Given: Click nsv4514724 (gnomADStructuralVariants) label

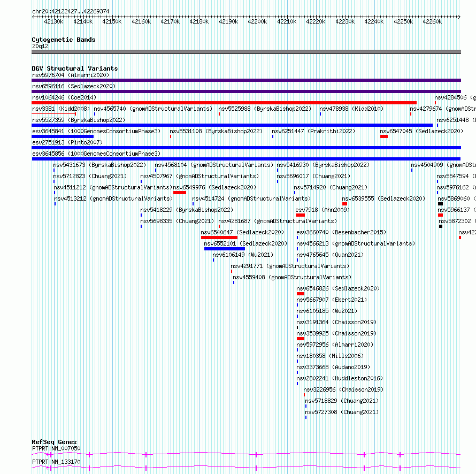Looking at the screenshot, I should 251,198.
